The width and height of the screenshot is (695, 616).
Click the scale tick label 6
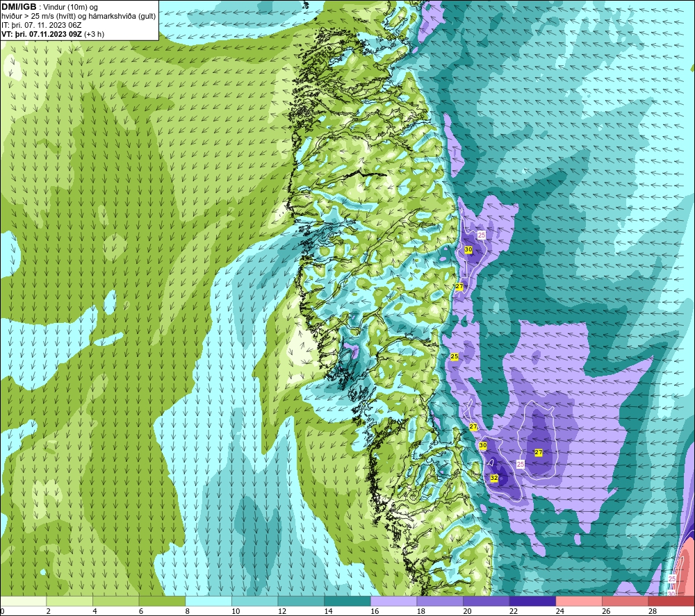tap(141, 611)
